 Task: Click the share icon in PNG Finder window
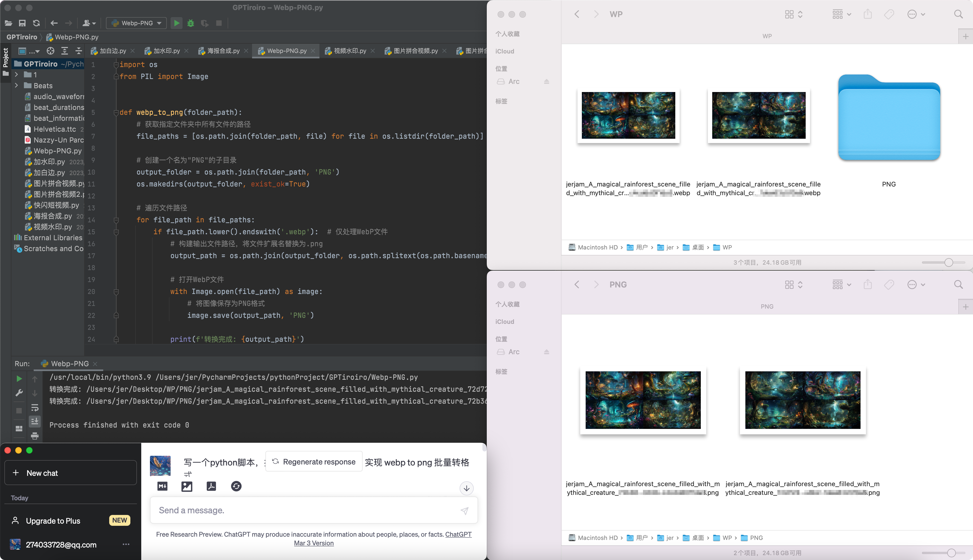(x=868, y=285)
